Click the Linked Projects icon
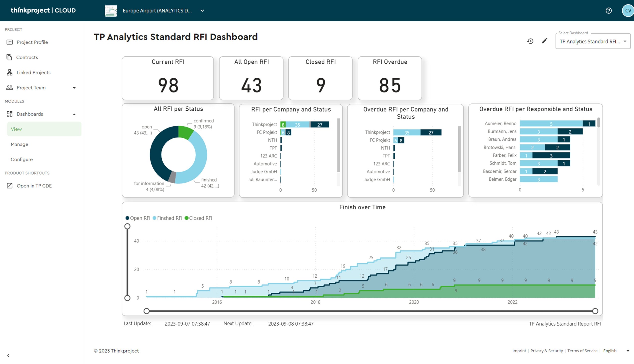 (9, 73)
